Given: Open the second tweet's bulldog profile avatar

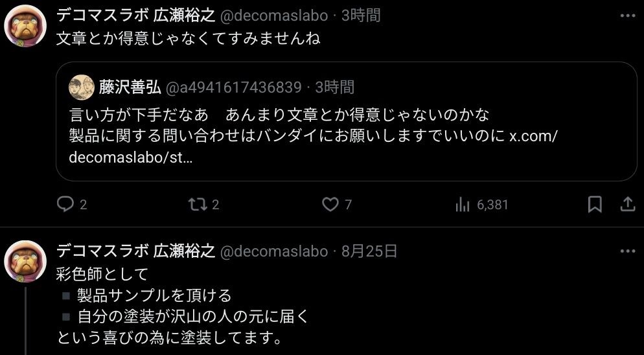Looking at the screenshot, I should click(25, 261).
